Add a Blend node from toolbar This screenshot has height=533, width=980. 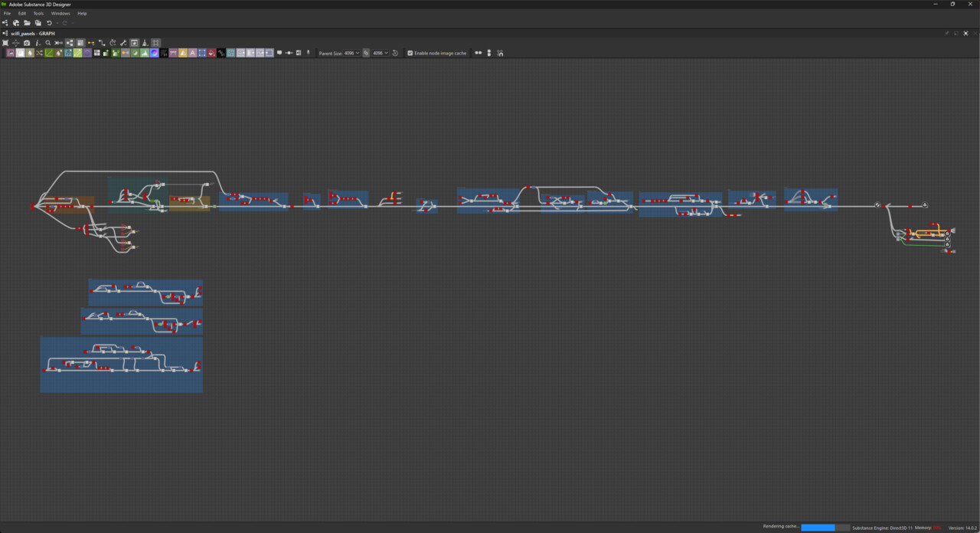[x=20, y=53]
